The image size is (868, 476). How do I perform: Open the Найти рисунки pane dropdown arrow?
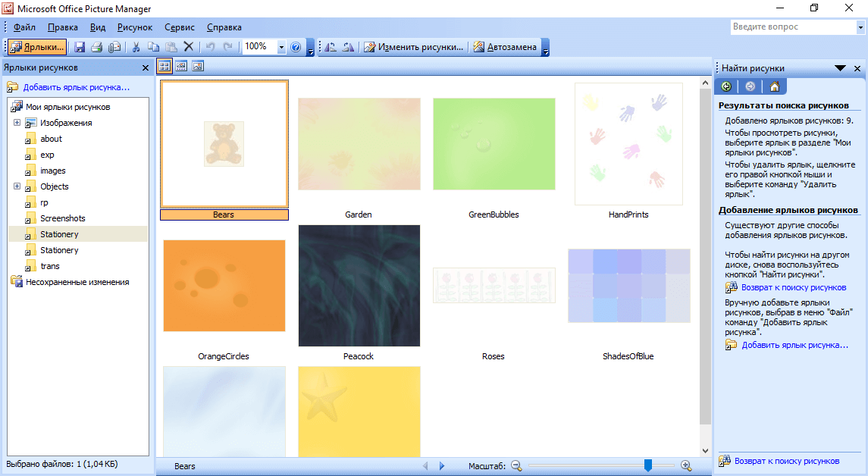pos(840,68)
